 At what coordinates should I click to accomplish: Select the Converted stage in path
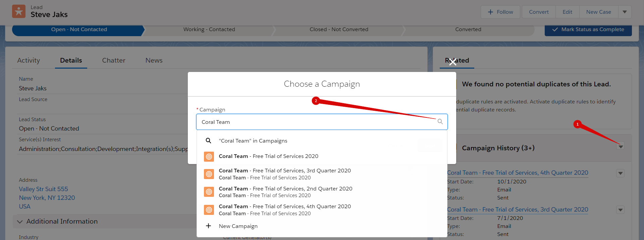(468, 29)
